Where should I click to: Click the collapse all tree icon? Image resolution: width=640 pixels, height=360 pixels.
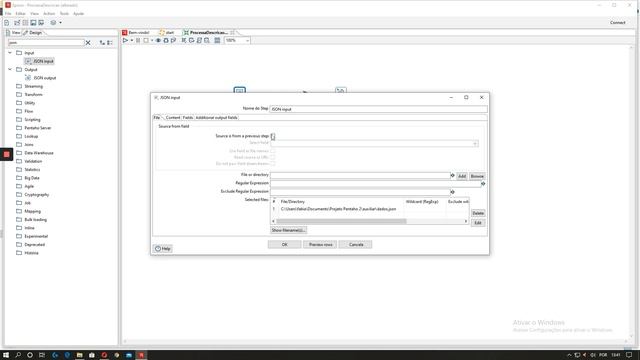(x=110, y=42)
